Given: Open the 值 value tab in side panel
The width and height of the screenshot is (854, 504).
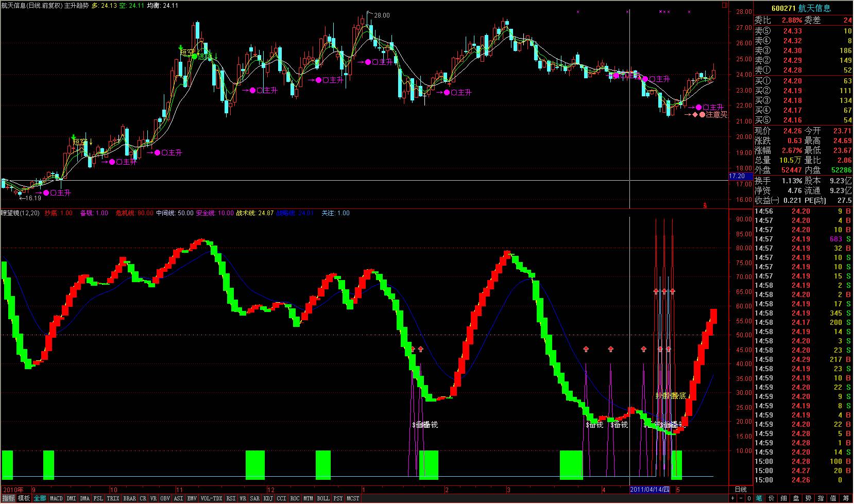Looking at the screenshot, I should [x=833, y=498].
